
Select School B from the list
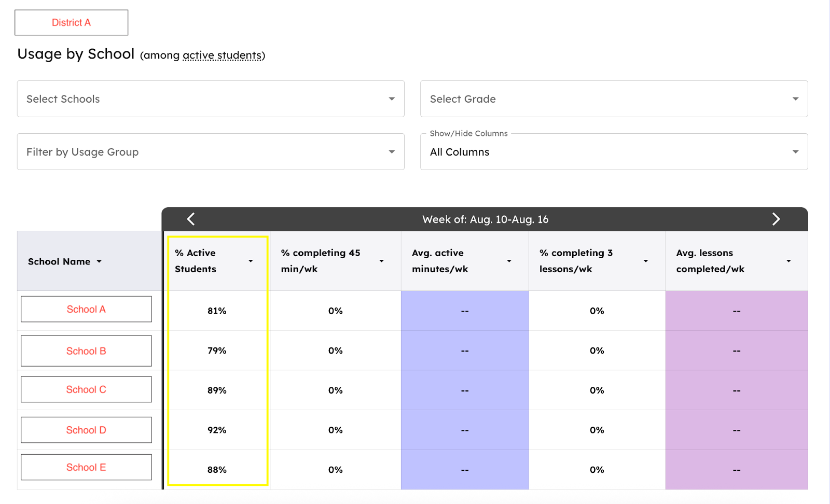pyautogui.click(x=86, y=351)
